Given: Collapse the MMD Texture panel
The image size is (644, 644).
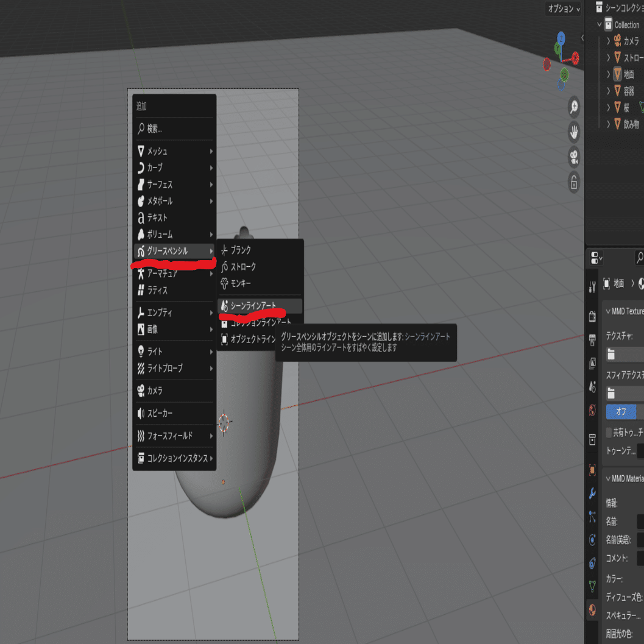Looking at the screenshot, I should coord(608,312).
